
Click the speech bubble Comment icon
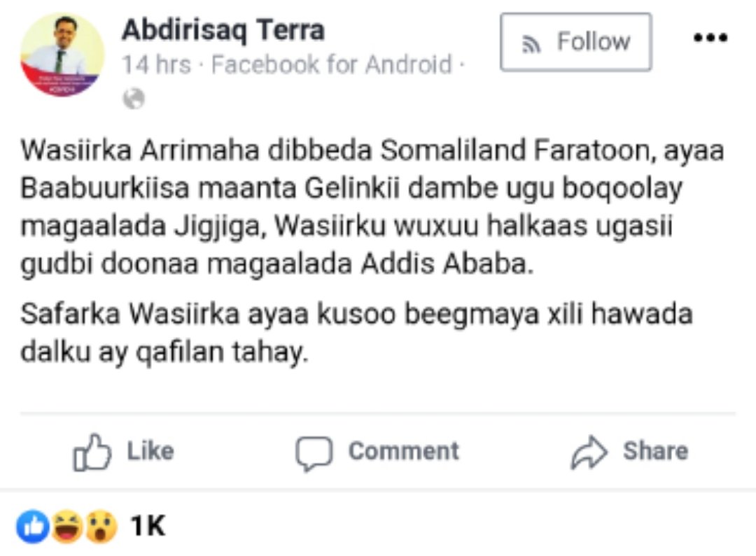pos(313,453)
